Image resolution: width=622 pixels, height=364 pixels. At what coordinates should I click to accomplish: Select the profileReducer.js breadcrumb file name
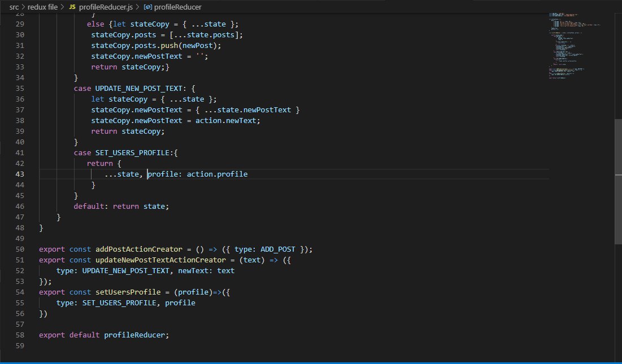tap(106, 7)
